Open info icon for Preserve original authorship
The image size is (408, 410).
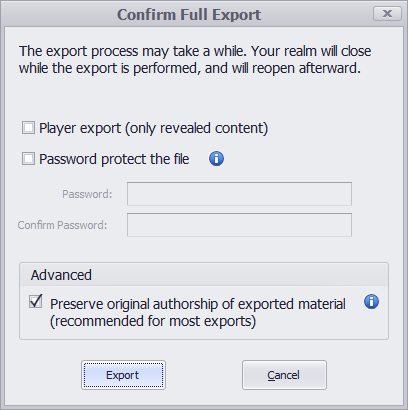[x=371, y=302]
